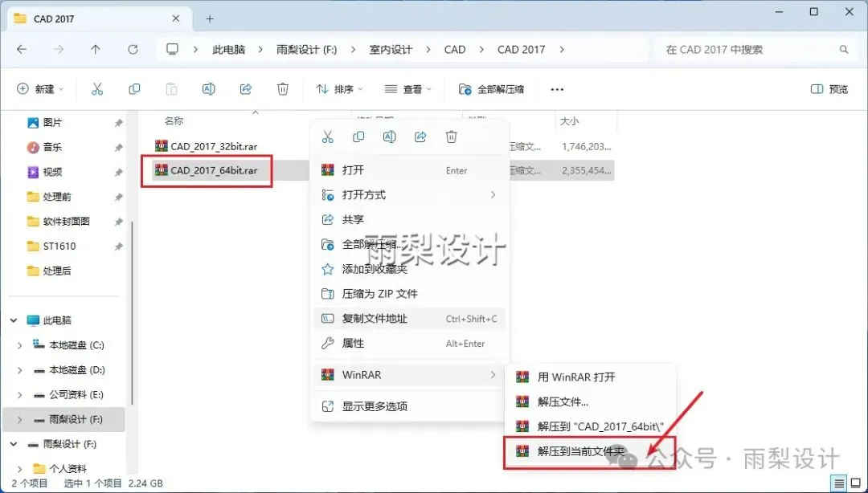
Task: Click the Cut icon in the toolbar
Action: coord(97,89)
